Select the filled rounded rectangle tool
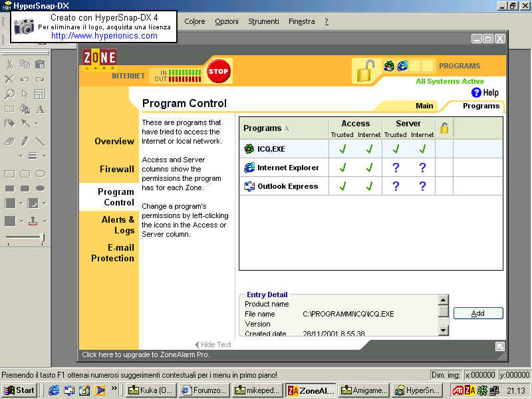Screen dimensions: 532x399 25,189
